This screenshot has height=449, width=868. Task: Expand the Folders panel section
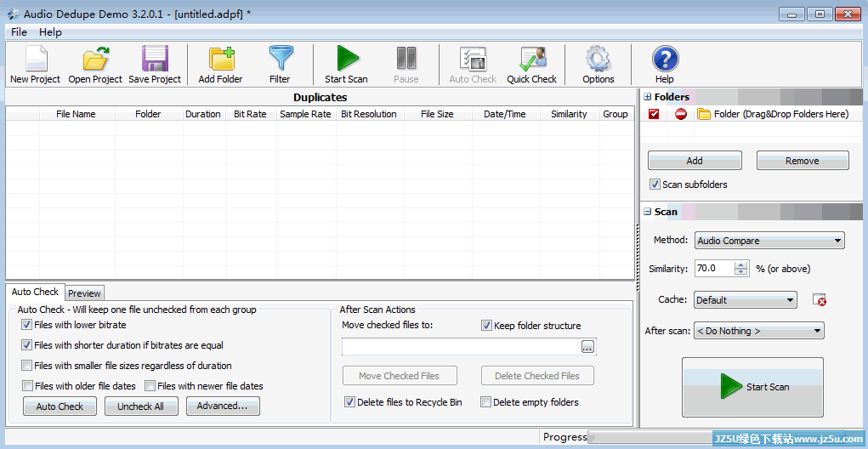[x=648, y=97]
